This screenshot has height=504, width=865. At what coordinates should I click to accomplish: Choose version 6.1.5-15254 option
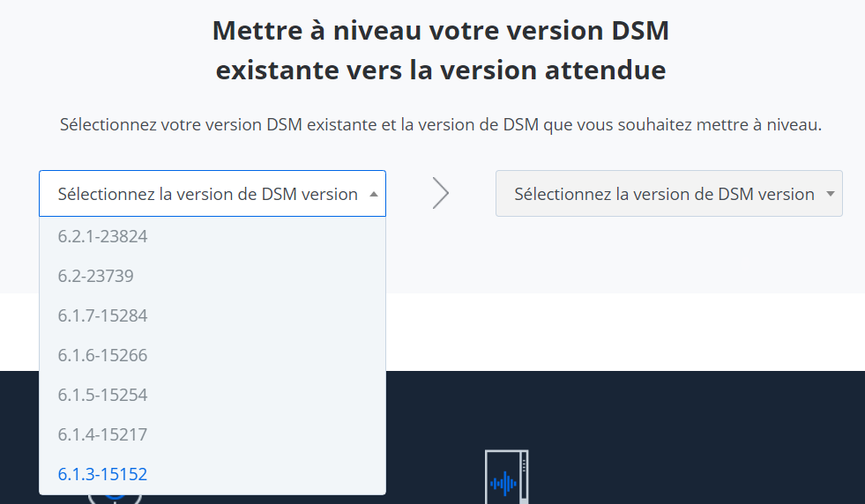(x=213, y=396)
